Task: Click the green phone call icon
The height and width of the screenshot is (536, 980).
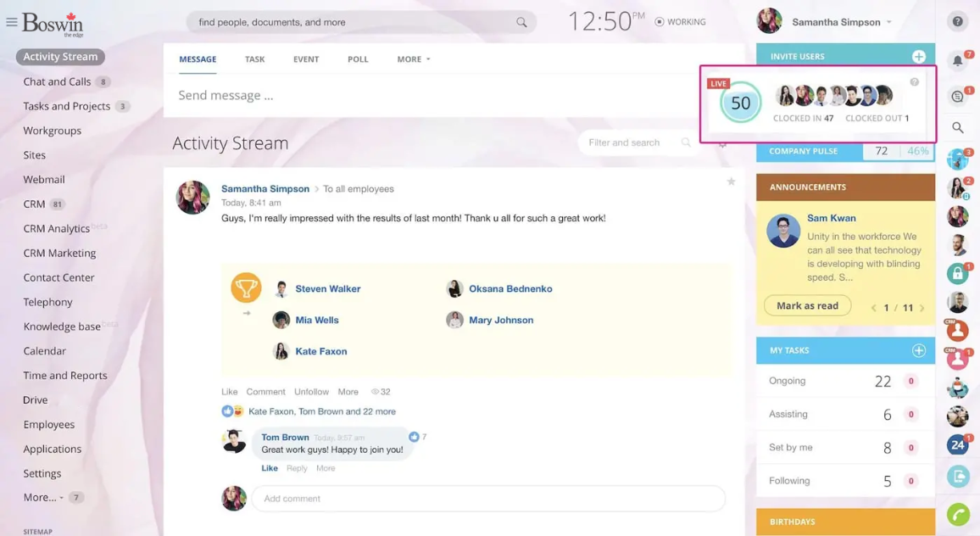Action: pyautogui.click(x=957, y=515)
